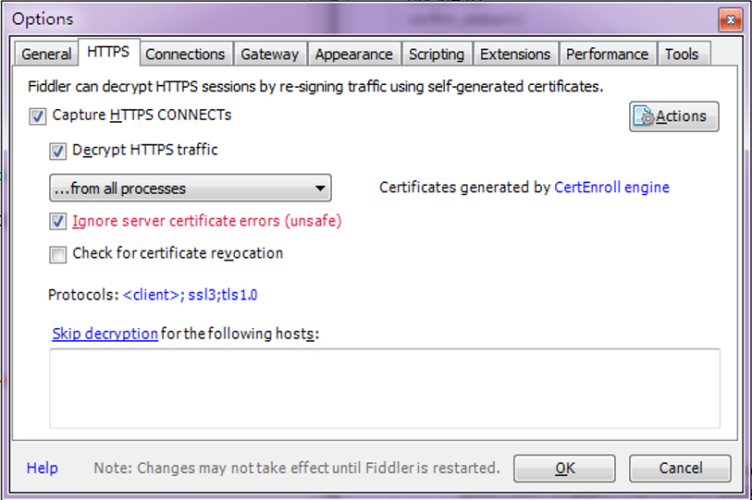
Task: Click the CertEnroll engine link
Action: click(x=611, y=187)
